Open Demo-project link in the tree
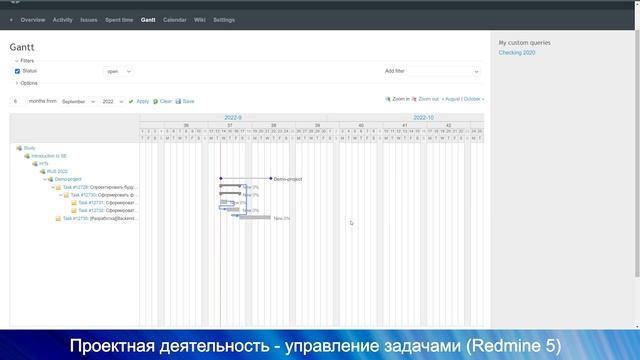Image resolution: width=640 pixels, height=360 pixels. pyautogui.click(x=68, y=179)
